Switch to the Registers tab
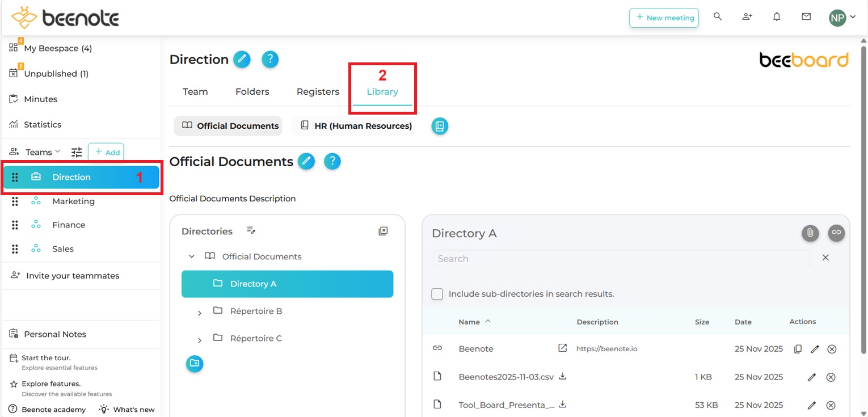This screenshot has height=417, width=868. tap(318, 92)
